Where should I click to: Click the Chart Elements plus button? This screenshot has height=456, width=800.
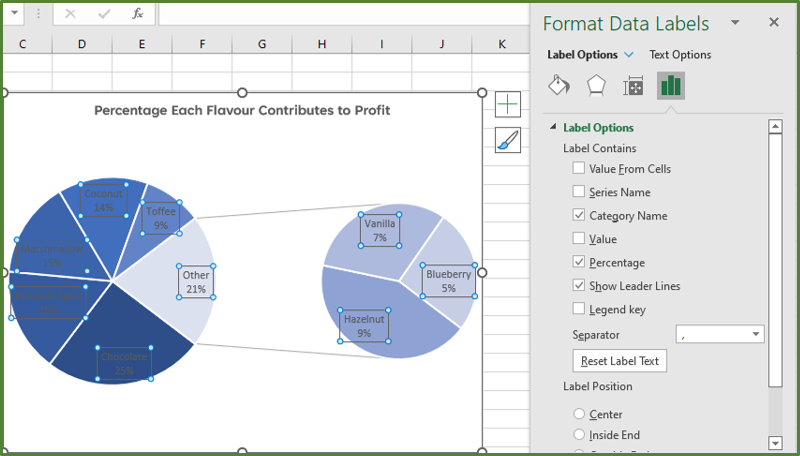coord(508,105)
